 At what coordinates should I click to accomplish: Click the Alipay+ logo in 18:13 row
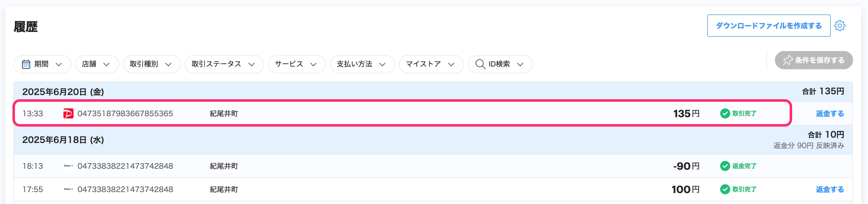pyautogui.click(x=68, y=166)
